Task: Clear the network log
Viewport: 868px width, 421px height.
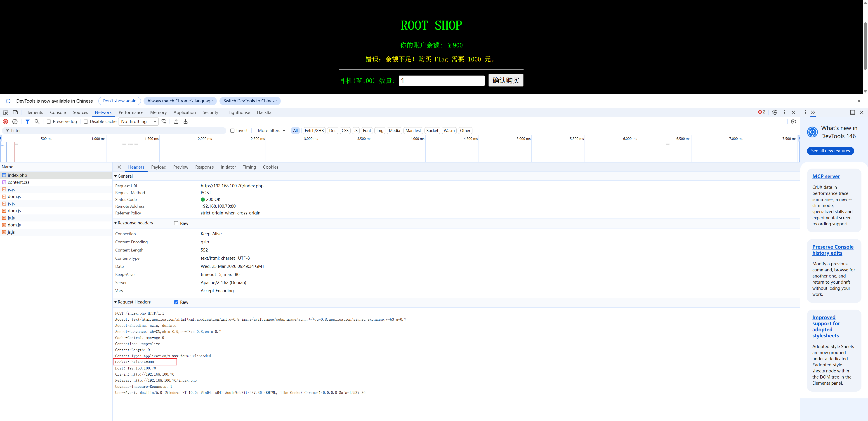Action: [15, 122]
